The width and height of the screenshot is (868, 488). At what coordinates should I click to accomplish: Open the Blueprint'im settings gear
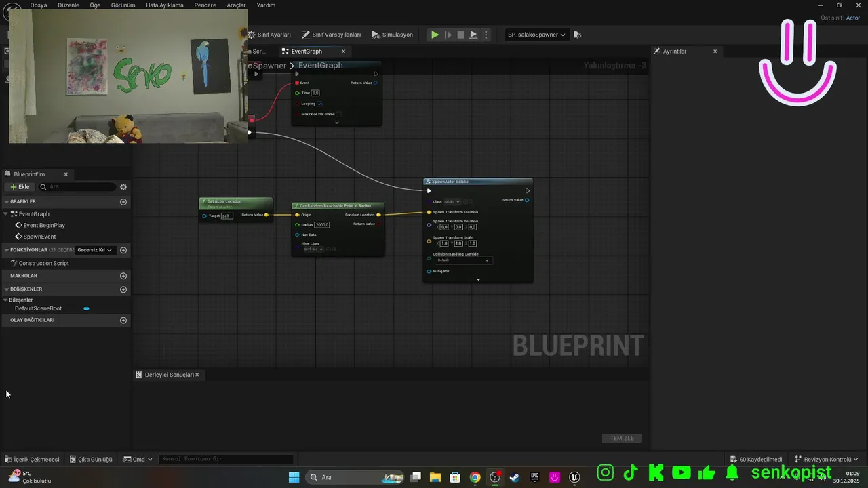pyautogui.click(x=123, y=187)
